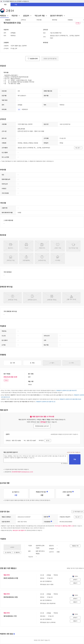Click the 고용24 입사지원 불가능 button
The image size is (84, 644).
(50, 58)
